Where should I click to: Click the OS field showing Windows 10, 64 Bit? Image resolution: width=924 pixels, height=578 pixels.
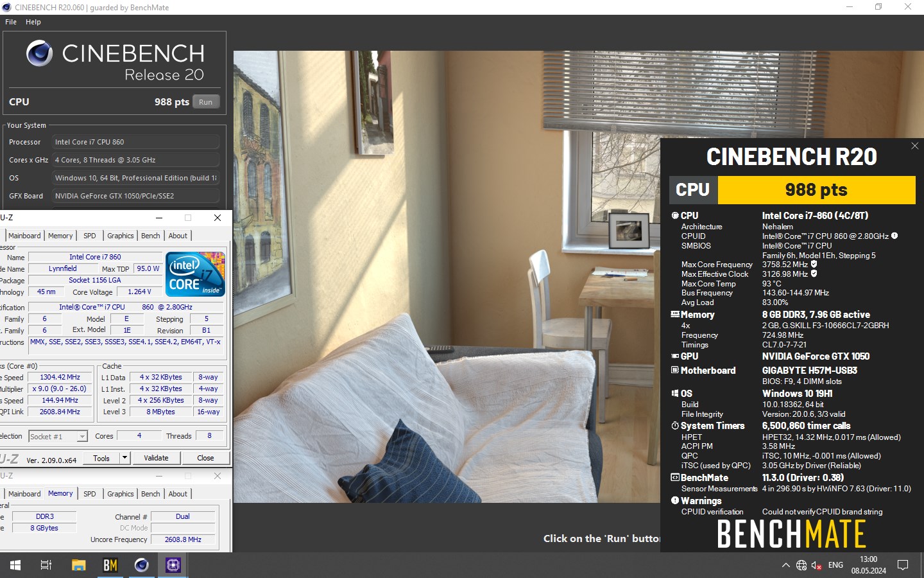coord(136,178)
